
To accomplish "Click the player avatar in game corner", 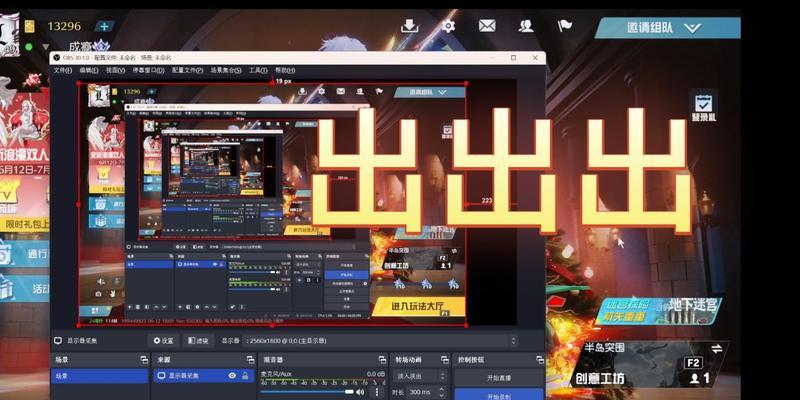I will click(9, 34).
